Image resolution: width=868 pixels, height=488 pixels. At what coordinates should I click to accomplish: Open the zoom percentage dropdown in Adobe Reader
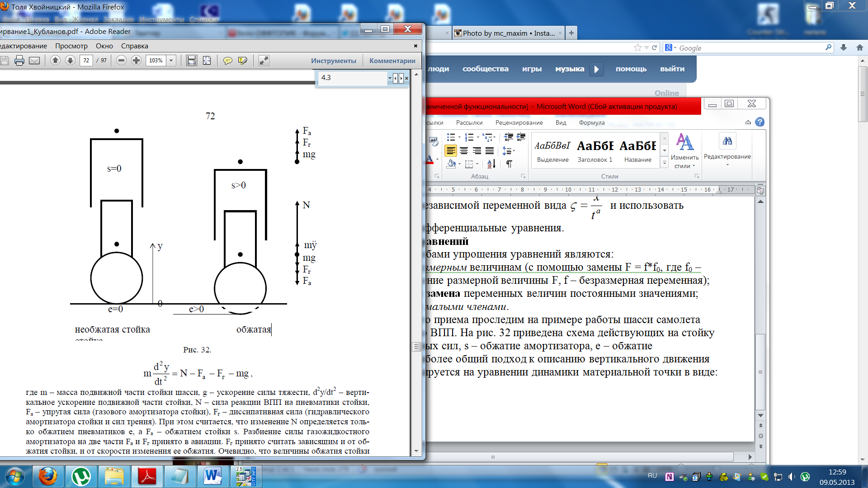pyautogui.click(x=171, y=61)
